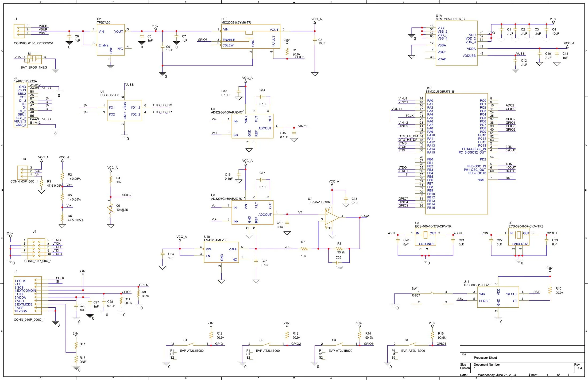The width and height of the screenshot is (588, 380).
Task: Click the date Wednesday, June 26, 2024
Action: pos(497,375)
